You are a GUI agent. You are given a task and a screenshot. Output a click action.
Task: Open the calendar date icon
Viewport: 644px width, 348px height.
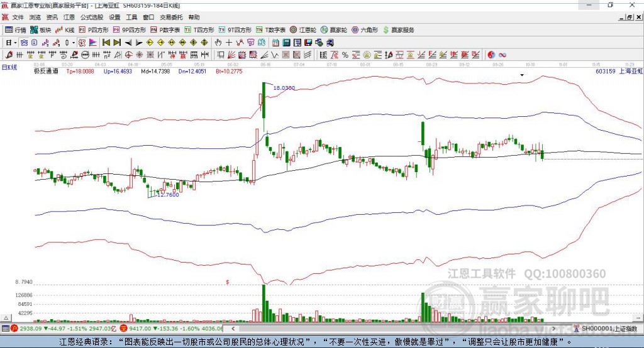(275, 43)
